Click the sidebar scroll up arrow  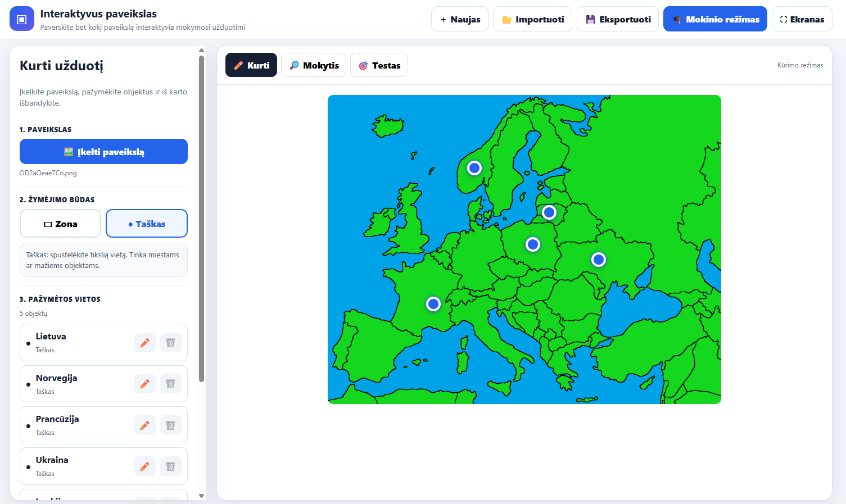[202, 51]
